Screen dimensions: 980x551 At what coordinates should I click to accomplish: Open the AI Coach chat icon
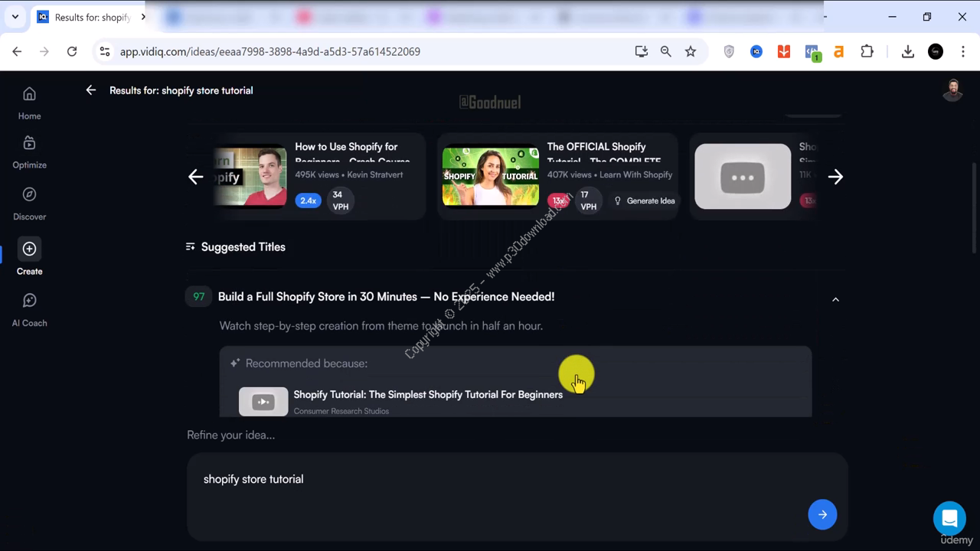click(29, 302)
